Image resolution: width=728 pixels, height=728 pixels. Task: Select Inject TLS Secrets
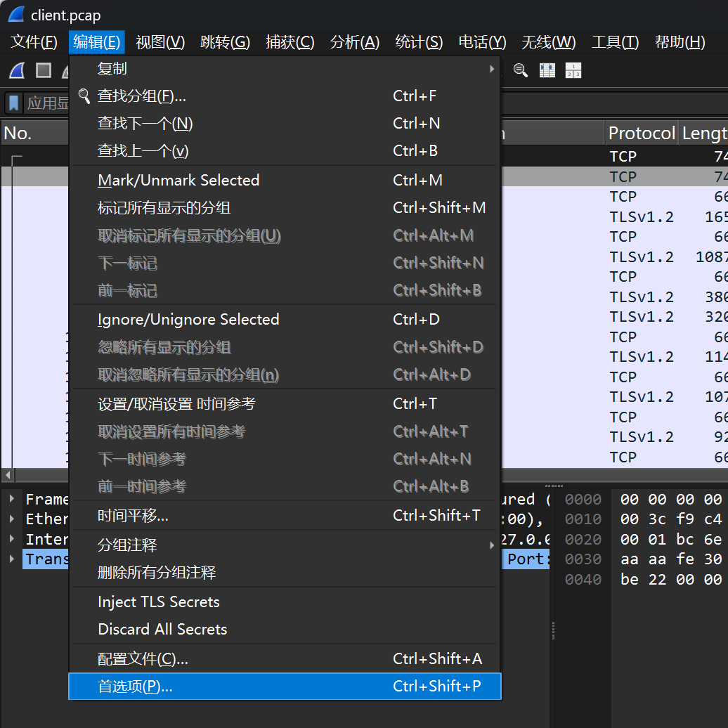[x=285, y=602]
